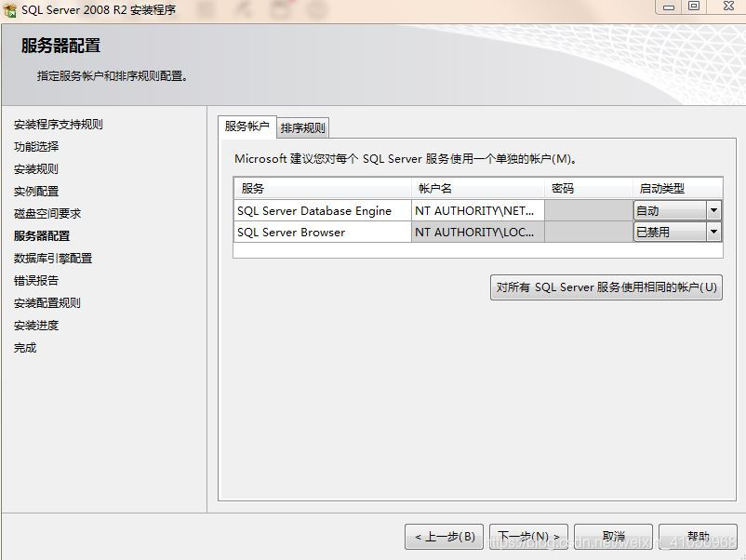Click the SQL Server installer title bar icon
The width and height of the screenshot is (746, 560).
[x=9, y=9]
